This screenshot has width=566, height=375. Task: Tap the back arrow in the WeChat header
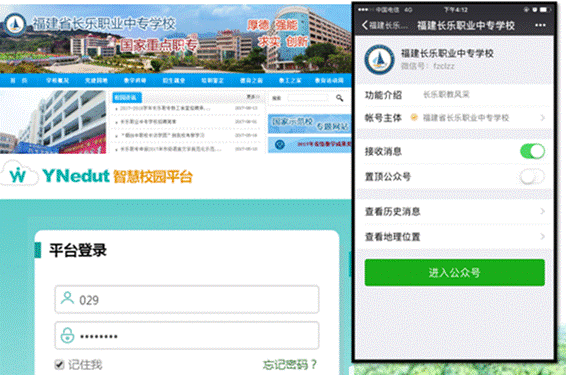[365, 25]
